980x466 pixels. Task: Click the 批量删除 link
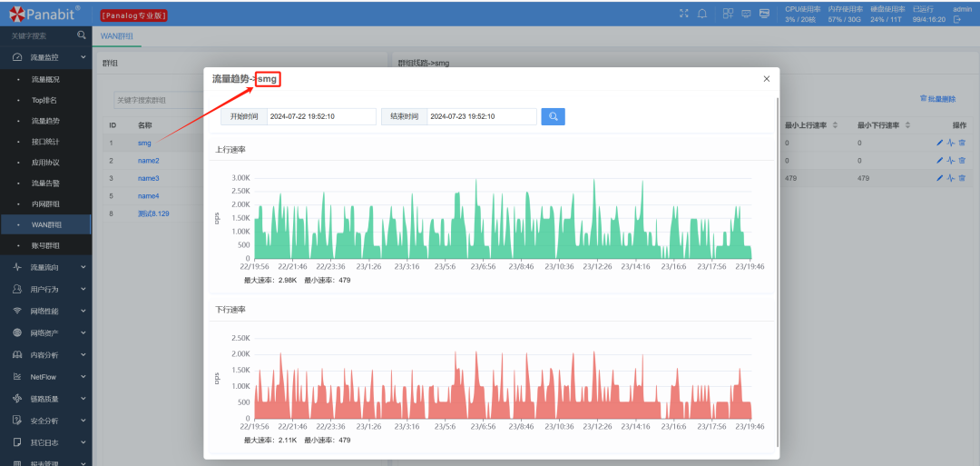937,99
